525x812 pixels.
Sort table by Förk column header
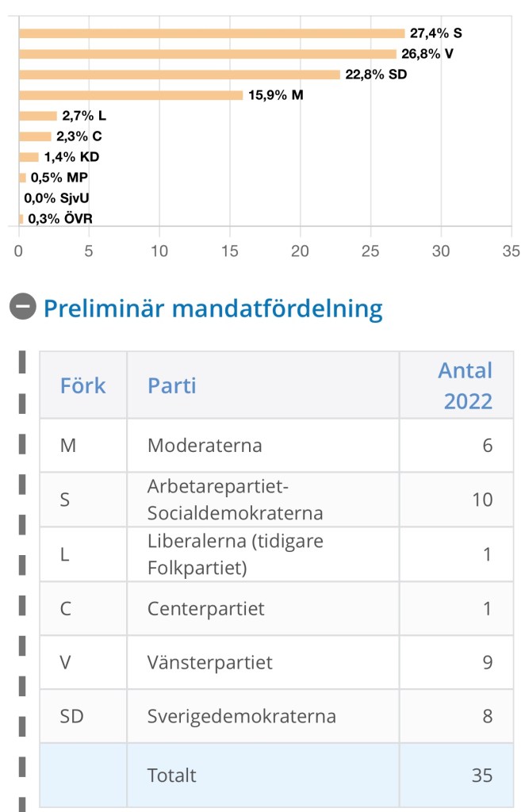[x=82, y=385]
